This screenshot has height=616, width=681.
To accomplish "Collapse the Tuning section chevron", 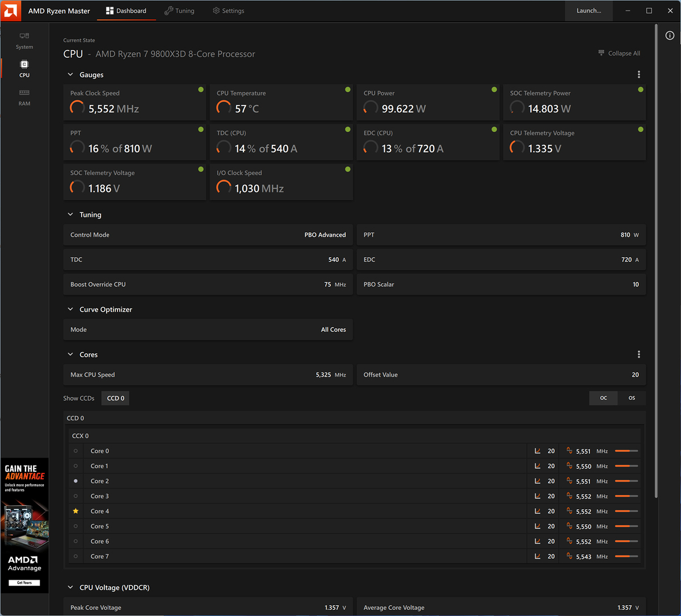I will (70, 215).
